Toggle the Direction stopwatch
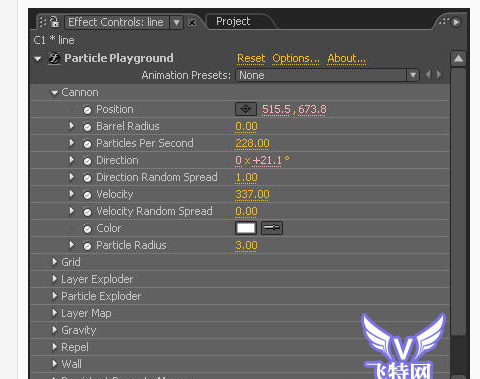Screen dimensions: 480x379 [87, 161]
